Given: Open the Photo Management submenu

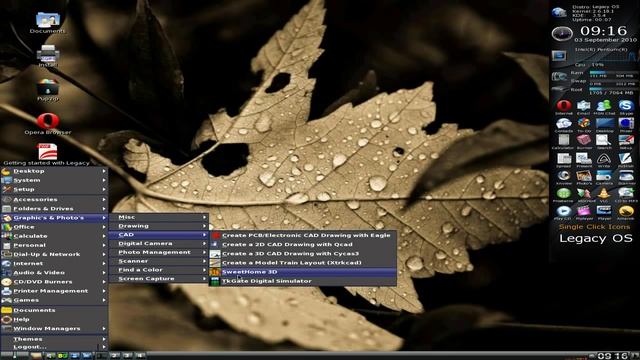Looking at the screenshot, I should pyautogui.click(x=159, y=252).
